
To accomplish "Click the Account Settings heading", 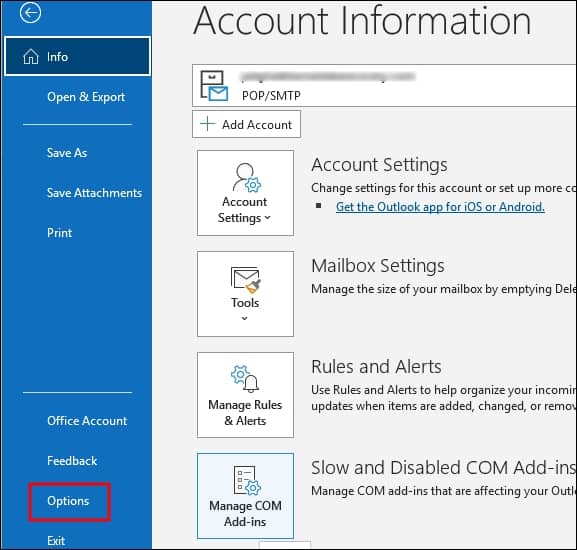I will click(379, 165).
